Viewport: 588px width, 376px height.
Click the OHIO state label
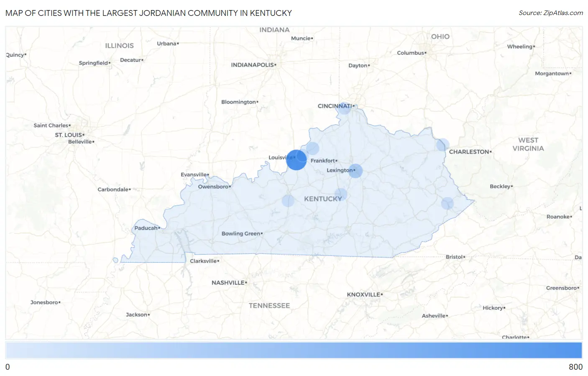pyautogui.click(x=440, y=37)
